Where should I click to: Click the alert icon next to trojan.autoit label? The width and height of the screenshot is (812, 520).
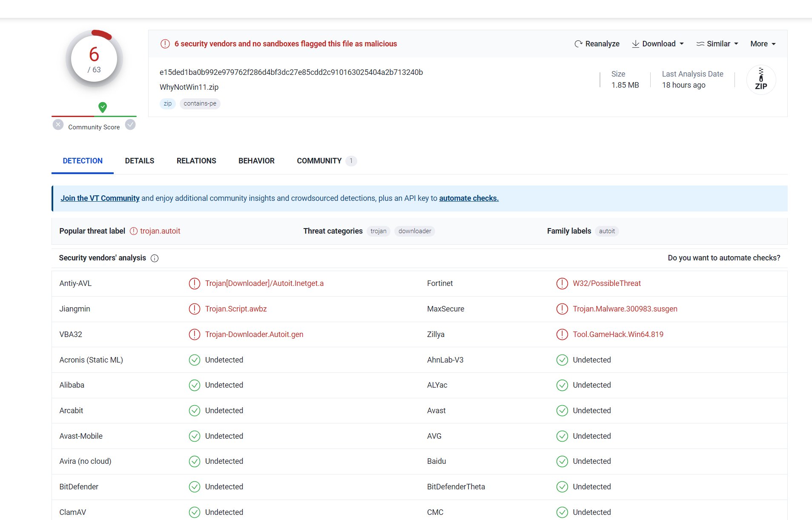tap(134, 231)
